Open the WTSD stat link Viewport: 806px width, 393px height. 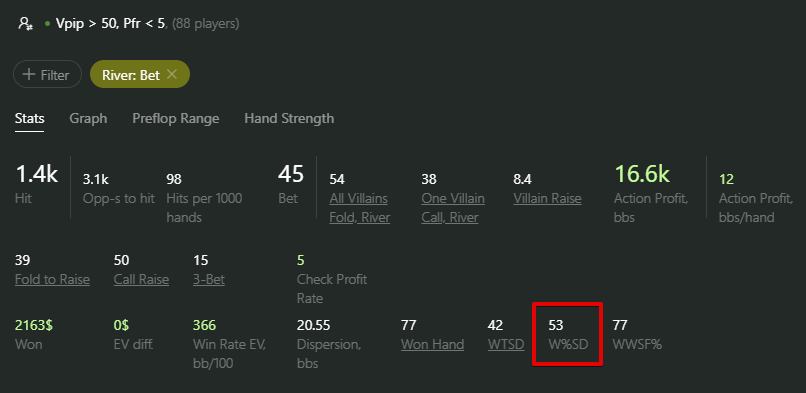point(506,344)
